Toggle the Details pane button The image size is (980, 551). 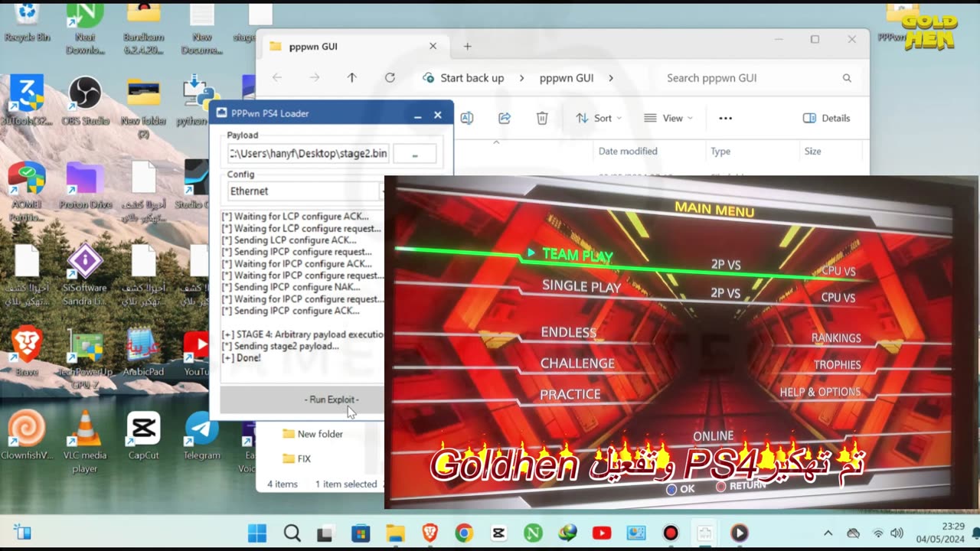coord(827,118)
